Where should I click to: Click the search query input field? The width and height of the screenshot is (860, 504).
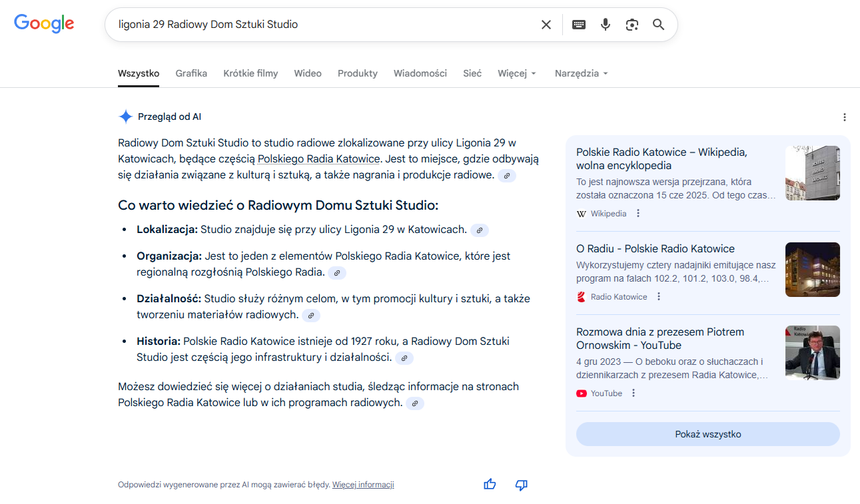click(x=320, y=25)
